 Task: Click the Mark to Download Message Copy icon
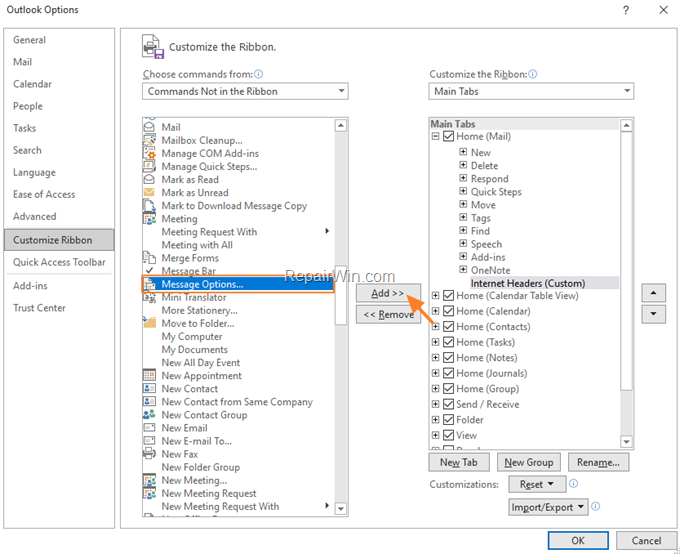click(x=149, y=206)
